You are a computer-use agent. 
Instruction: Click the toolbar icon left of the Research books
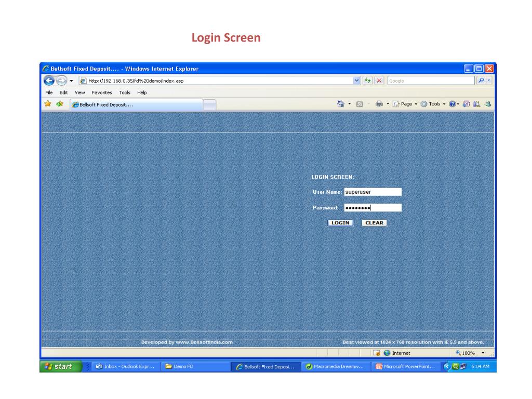coord(467,104)
